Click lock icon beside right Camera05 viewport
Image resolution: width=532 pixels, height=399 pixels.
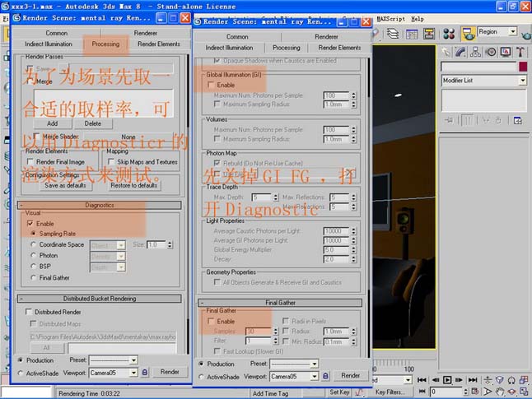[325, 376]
